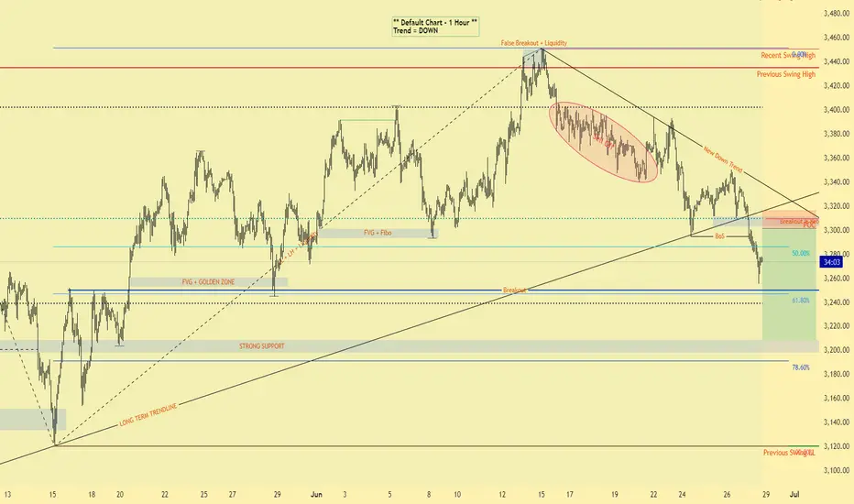Click date 20 on the time axis
Image resolution: width=854 pixels, height=504 pixels.
[120, 495]
